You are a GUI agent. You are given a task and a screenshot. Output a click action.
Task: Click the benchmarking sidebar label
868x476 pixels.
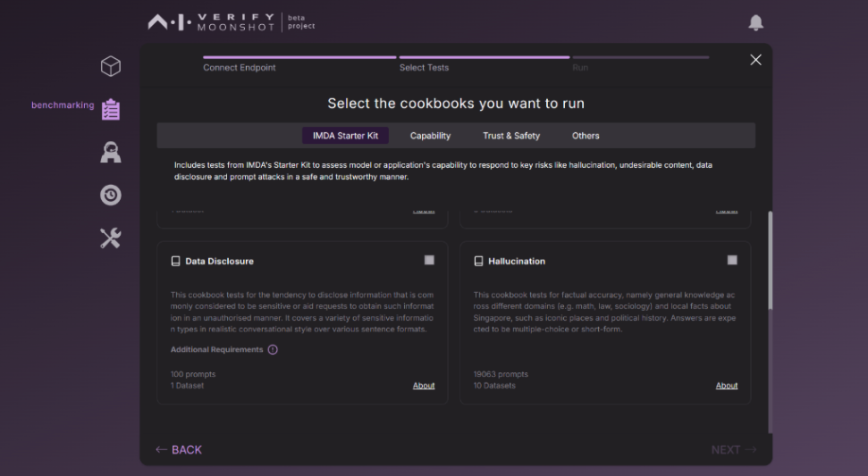point(63,105)
